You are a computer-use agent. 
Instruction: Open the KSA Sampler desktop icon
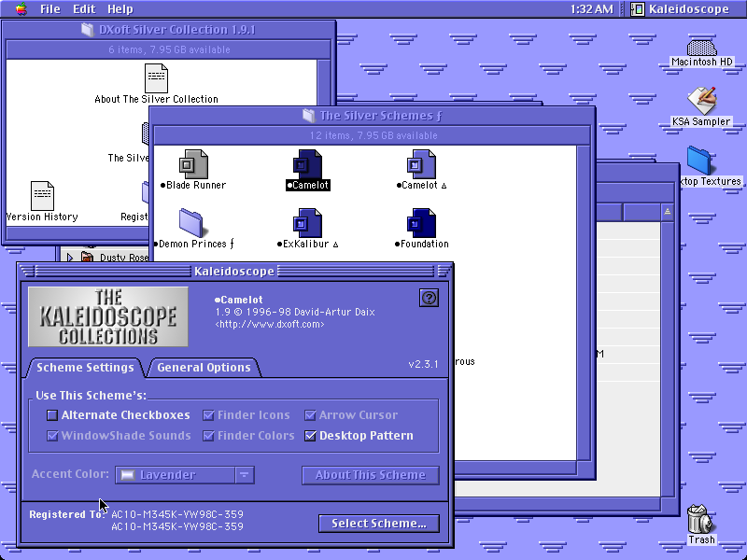pos(701,100)
